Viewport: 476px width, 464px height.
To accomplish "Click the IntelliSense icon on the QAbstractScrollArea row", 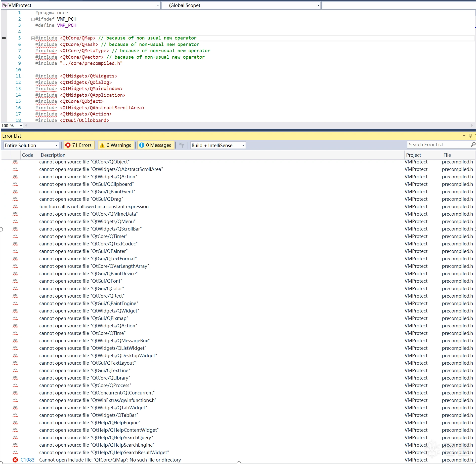I will click(x=15, y=169).
